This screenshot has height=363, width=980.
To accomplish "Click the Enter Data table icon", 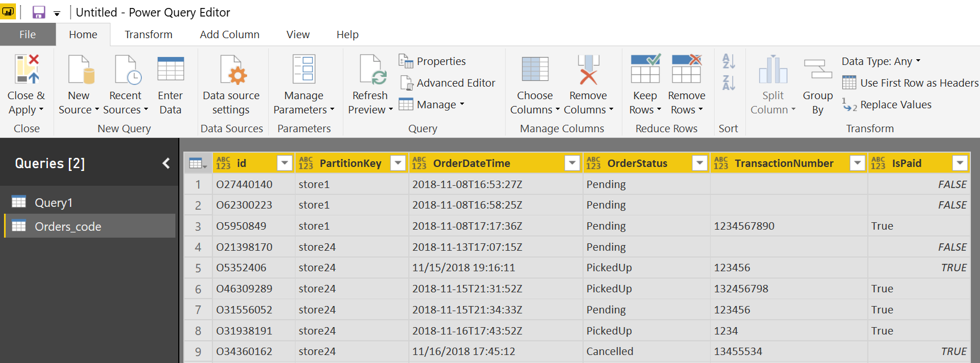I will (170, 69).
